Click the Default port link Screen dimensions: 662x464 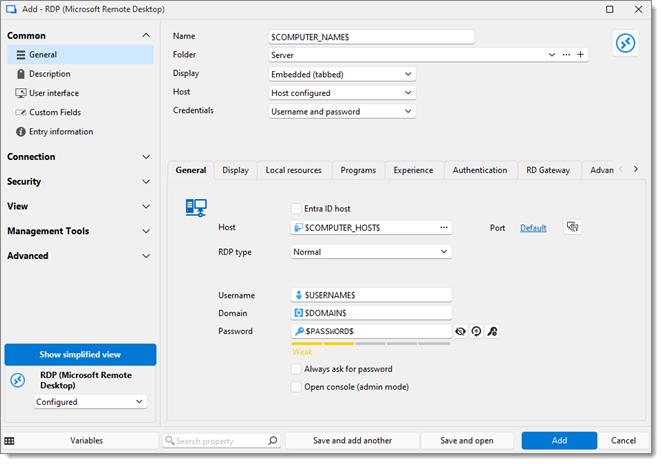coord(533,228)
